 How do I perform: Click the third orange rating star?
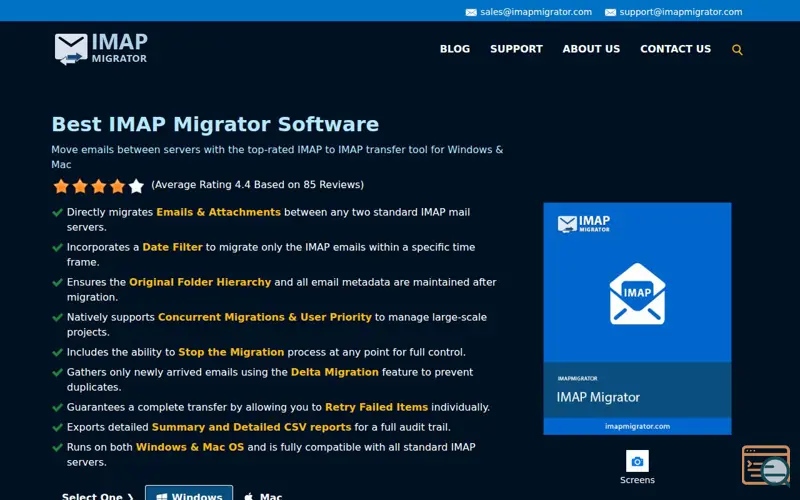[x=99, y=186]
